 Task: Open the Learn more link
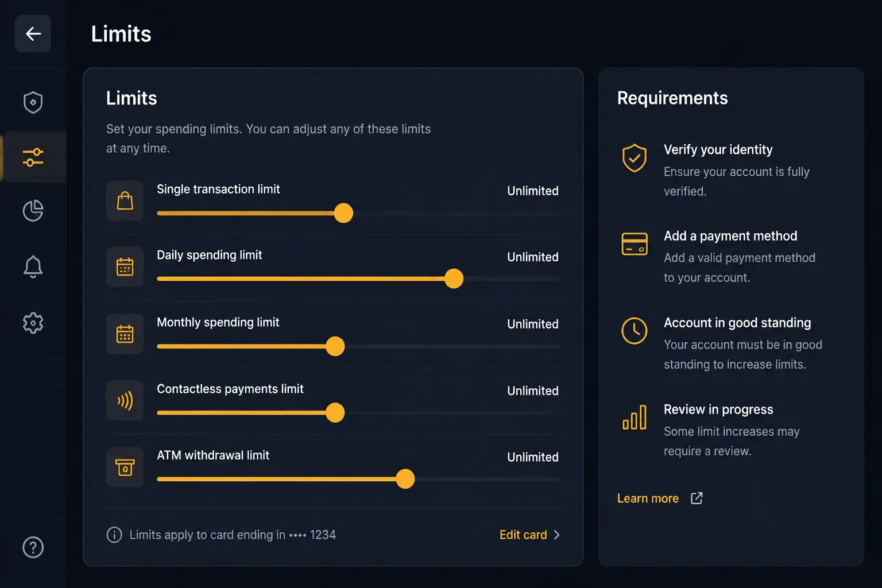(x=648, y=498)
